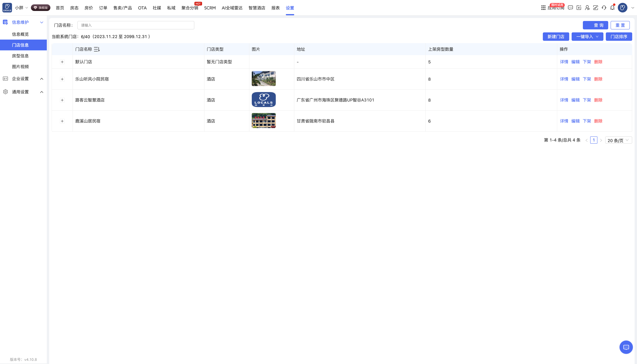Image resolution: width=637 pixels, height=364 pixels.
Task: Open the 一键导入 dropdown
Action: (587, 36)
